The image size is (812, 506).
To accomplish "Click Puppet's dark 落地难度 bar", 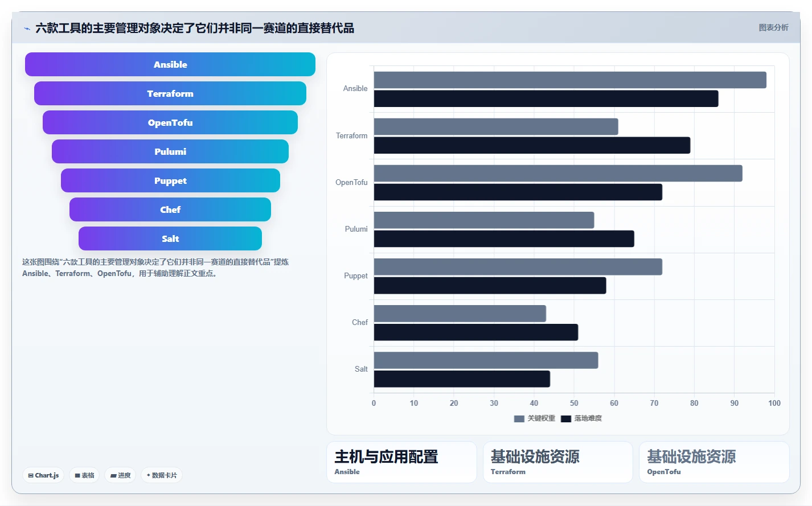I will coord(490,286).
